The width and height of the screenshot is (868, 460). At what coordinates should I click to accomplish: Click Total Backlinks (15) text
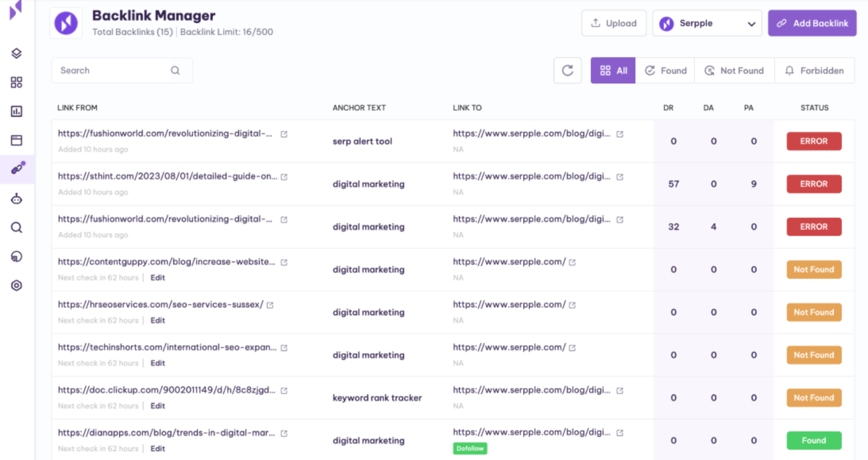[132, 32]
